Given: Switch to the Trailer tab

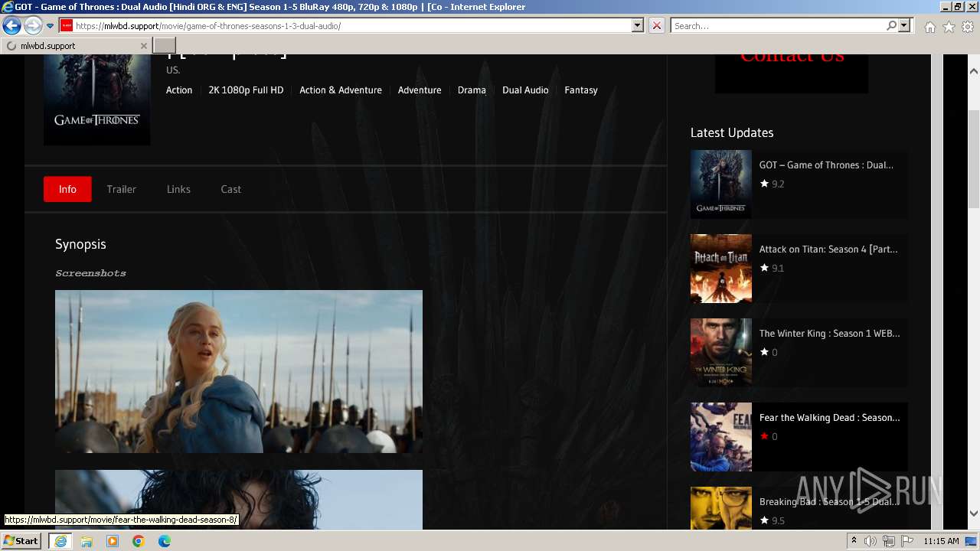Looking at the screenshot, I should coord(122,189).
